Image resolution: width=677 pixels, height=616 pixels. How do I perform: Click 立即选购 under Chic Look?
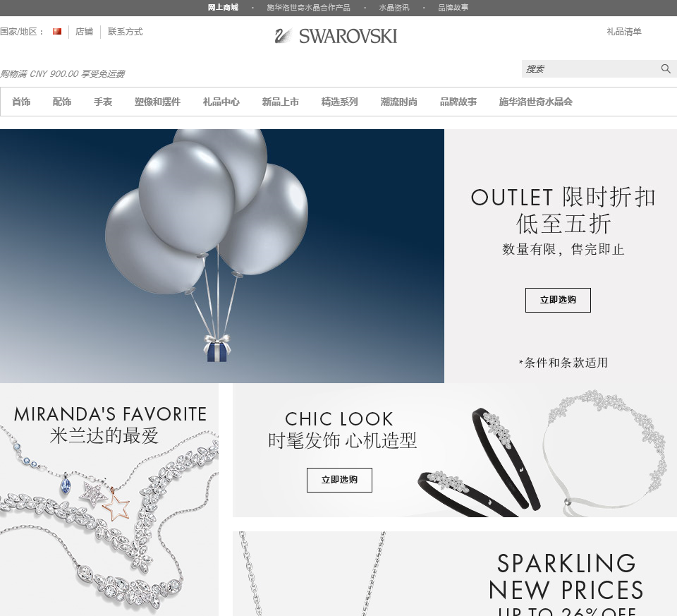tap(339, 480)
